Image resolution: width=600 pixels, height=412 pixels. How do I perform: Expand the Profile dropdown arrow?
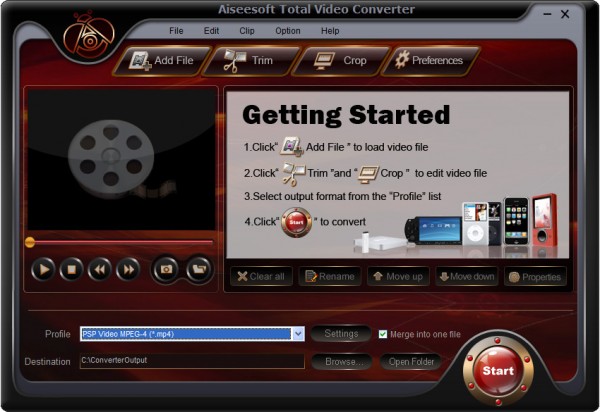coord(298,334)
